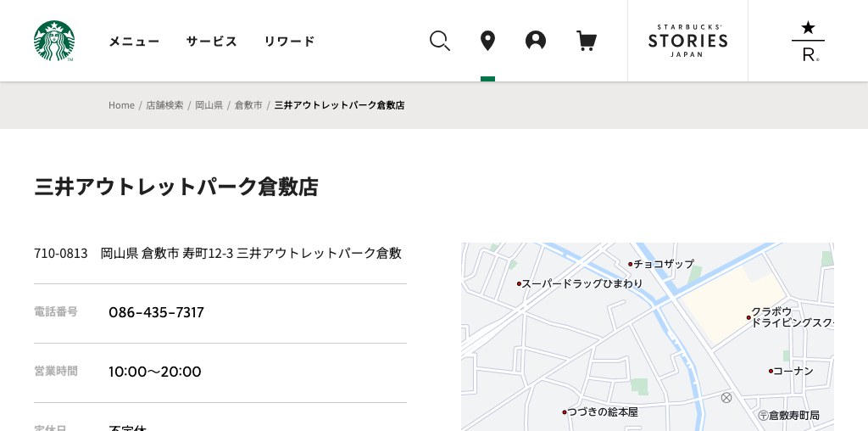Select the store address line 710-0813

218,253
